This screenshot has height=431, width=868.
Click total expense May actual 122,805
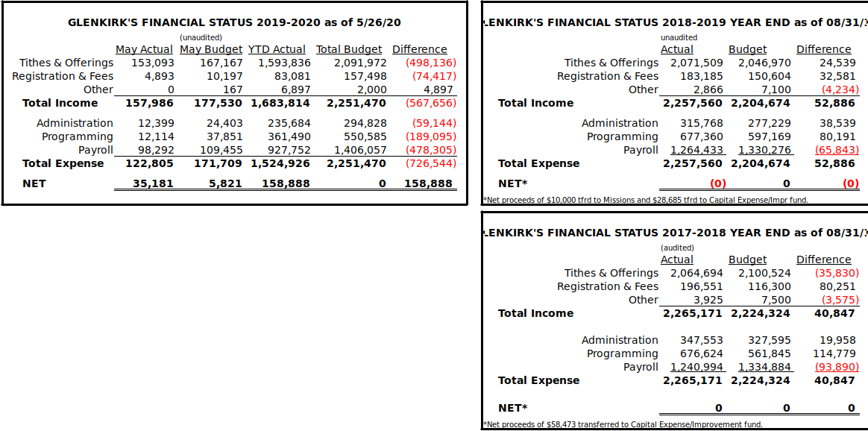pyautogui.click(x=149, y=163)
